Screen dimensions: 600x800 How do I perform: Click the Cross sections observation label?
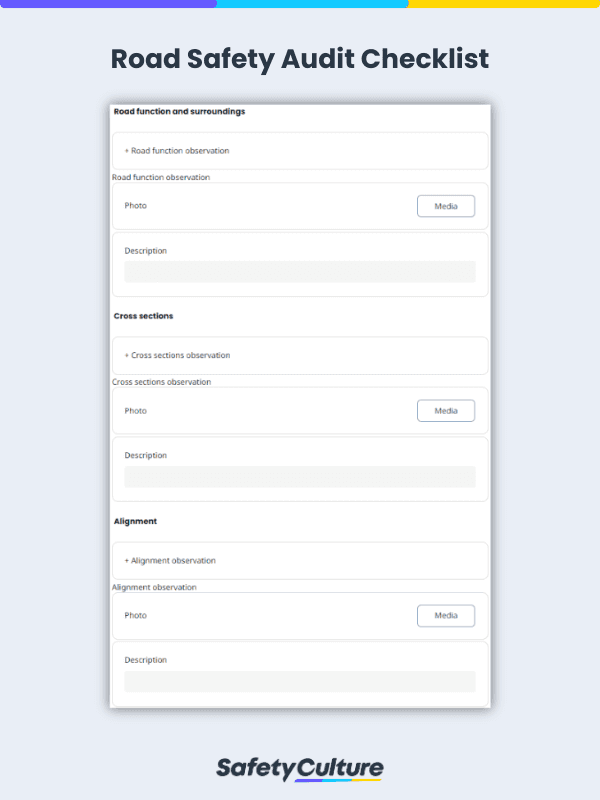point(160,381)
